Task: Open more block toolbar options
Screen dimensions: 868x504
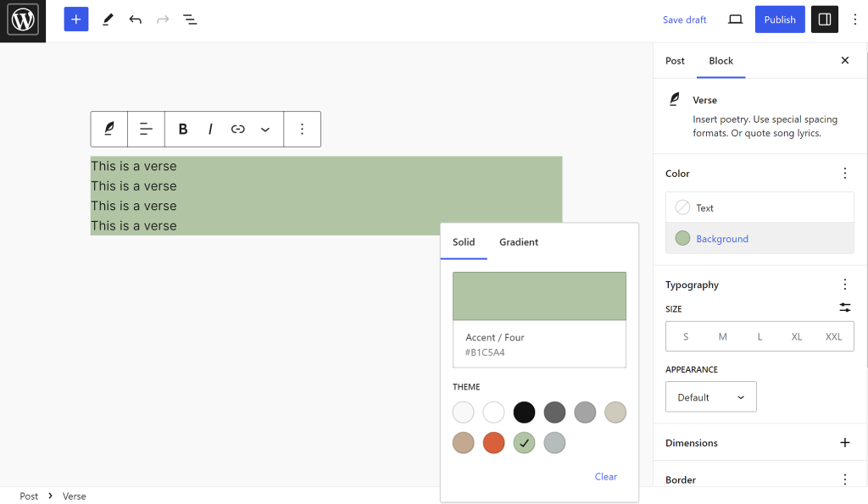Action: (302, 129)
